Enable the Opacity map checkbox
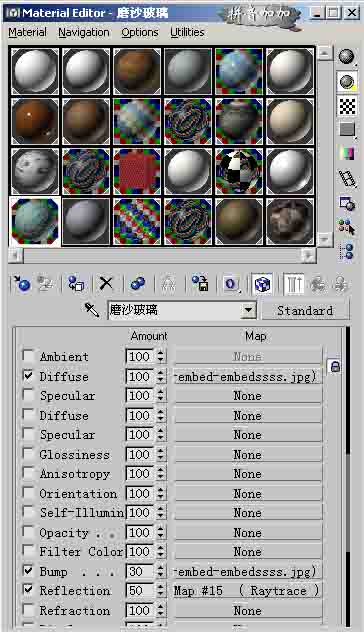This screenshot has height=632, width=364. pyautogui.click(x=28, y=532)
